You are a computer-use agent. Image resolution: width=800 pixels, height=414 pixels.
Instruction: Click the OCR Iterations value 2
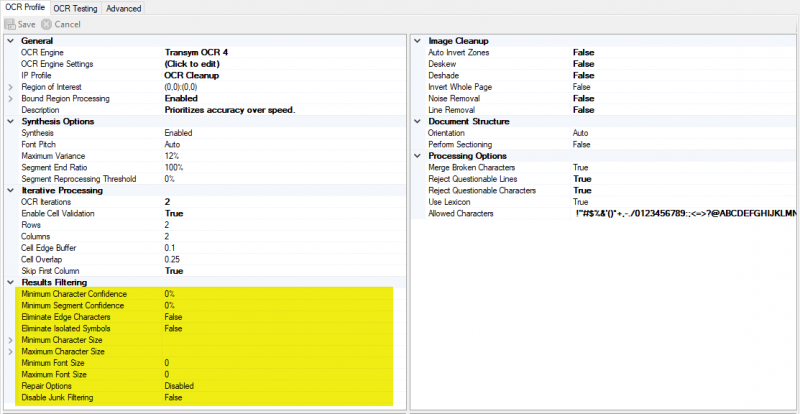point(167,202)
